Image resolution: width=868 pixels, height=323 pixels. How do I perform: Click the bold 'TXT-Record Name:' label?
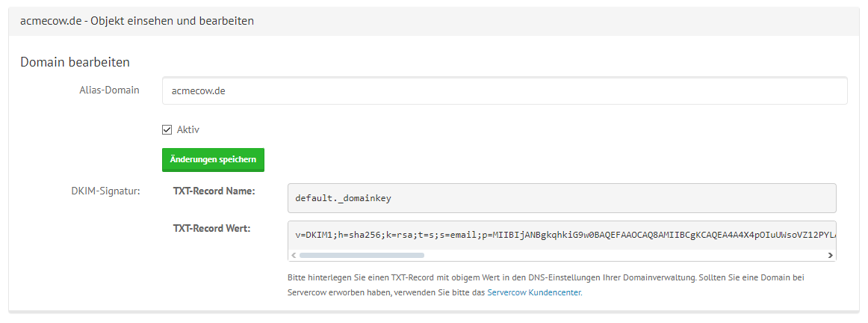tap(214, 191)
